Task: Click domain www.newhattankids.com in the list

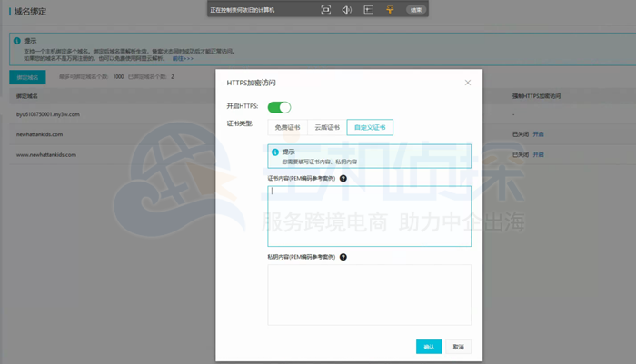Action: [x=46, y=154]
